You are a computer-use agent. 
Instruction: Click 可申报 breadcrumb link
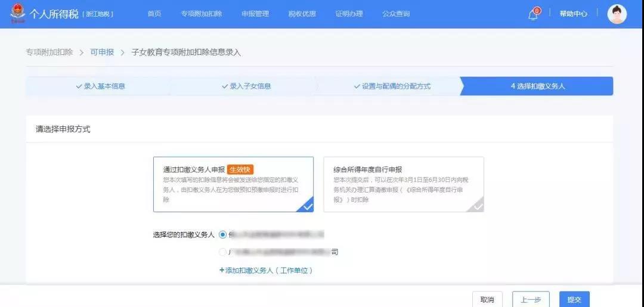click(x=102, y=52)
